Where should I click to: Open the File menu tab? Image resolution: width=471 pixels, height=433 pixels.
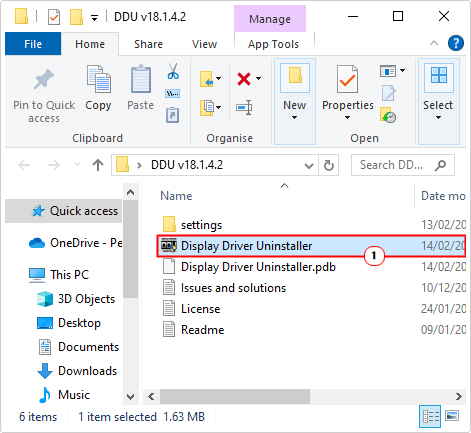click(33, 44)
